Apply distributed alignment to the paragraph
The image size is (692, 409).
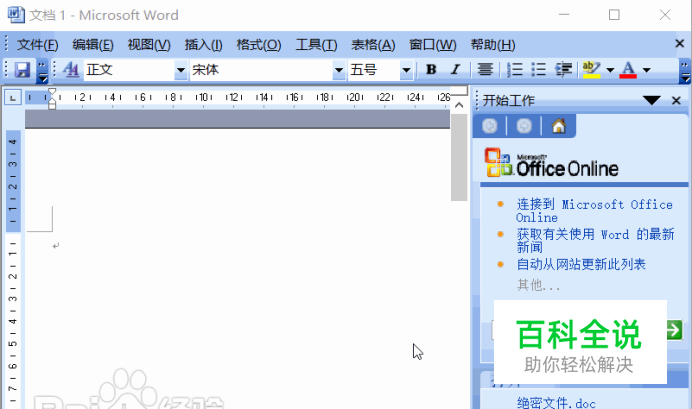pyautogui.click(x=485, y=70)
